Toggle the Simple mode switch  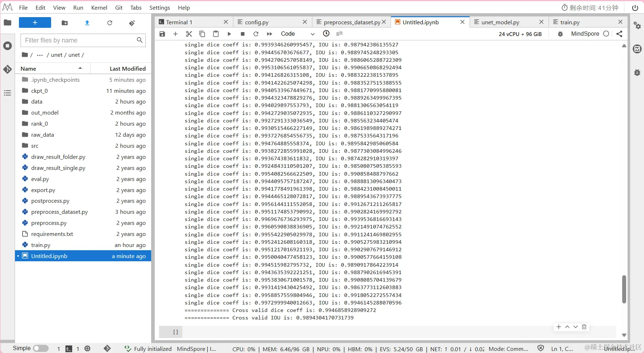tap(41, 348)
